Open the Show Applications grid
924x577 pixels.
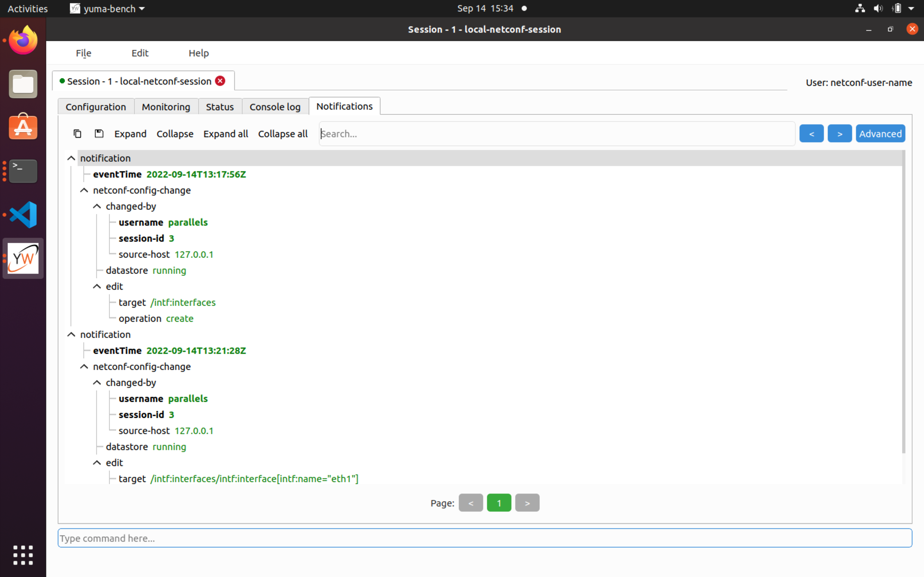click(x=22, y=555)
